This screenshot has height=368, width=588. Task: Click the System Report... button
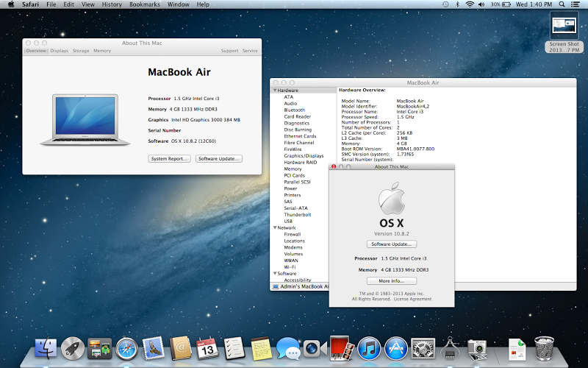pos(170,158)
